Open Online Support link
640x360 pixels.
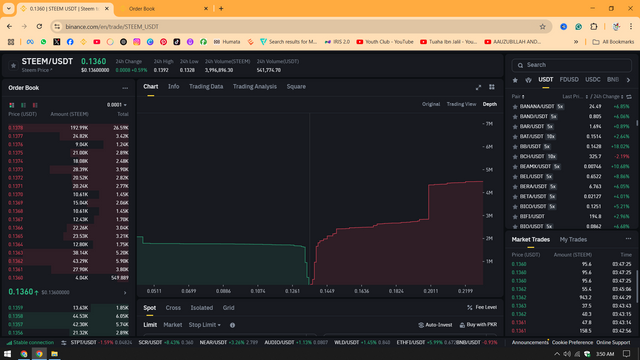click(613, 342)
